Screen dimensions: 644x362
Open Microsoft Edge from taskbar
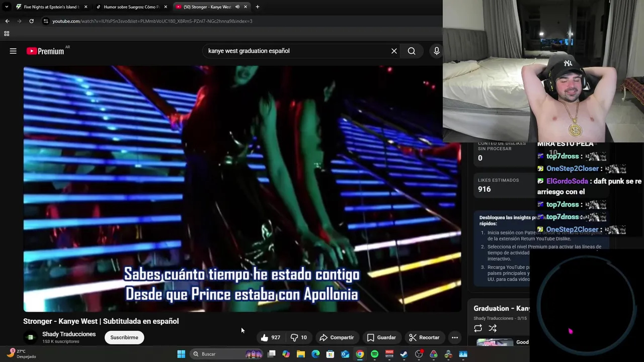[x=315, y=354]
